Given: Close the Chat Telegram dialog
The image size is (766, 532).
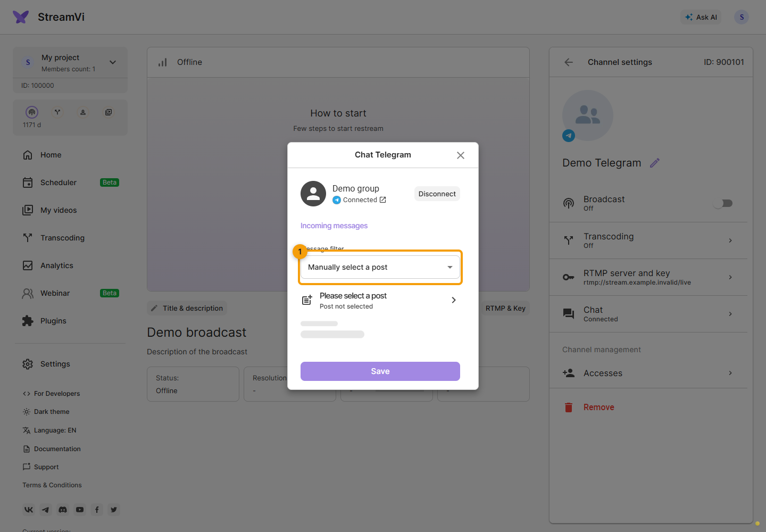Looking at the screenshot, I should (x=461, y=155).
